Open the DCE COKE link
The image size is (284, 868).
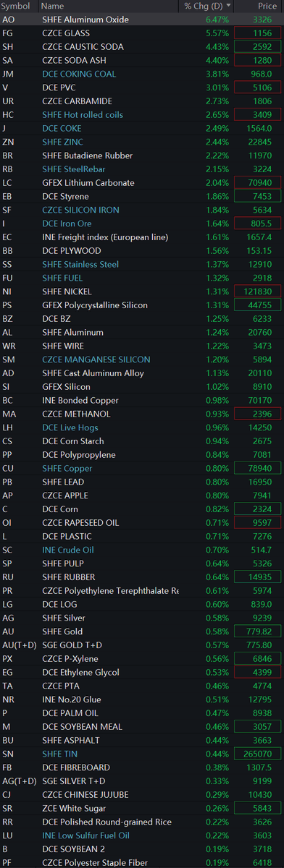tap(62, 128)
